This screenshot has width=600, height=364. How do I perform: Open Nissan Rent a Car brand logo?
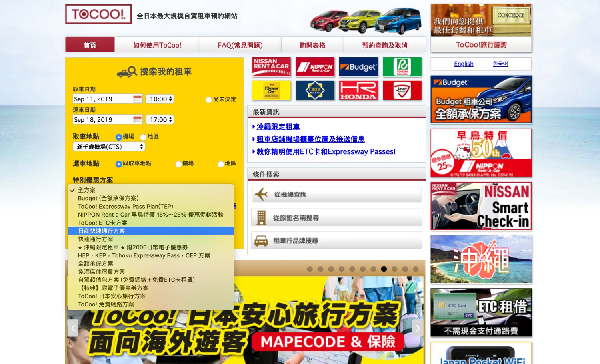(x=271, y=66)
